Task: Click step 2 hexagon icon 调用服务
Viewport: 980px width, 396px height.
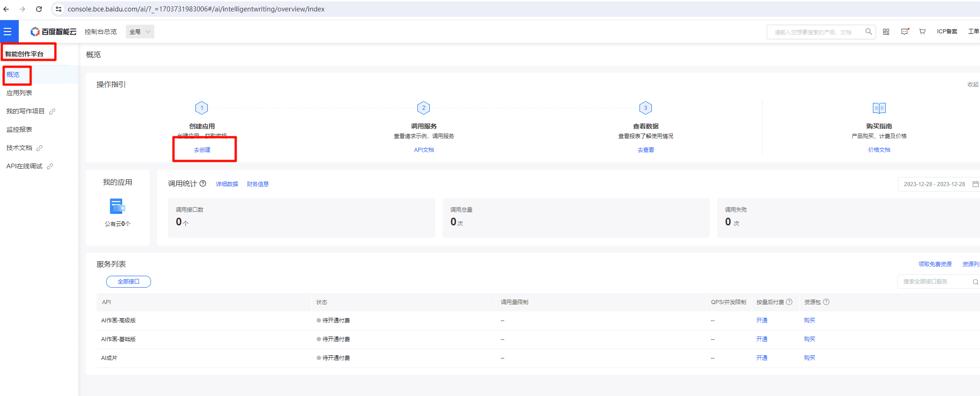Action: 424,108
